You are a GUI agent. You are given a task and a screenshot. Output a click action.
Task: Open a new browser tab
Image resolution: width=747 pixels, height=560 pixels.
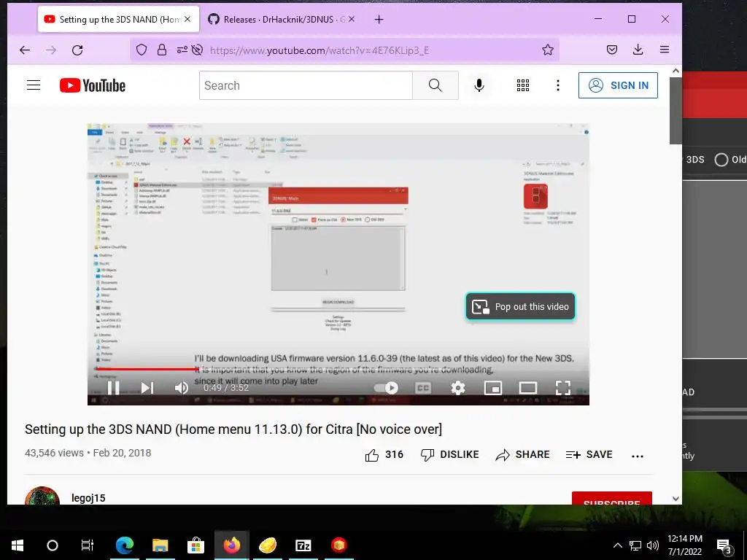379,19
